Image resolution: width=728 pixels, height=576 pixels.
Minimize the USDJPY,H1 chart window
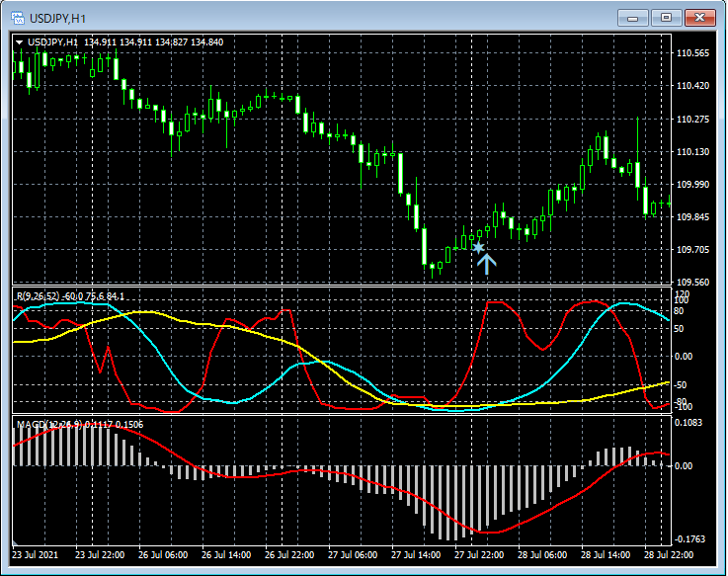[x=633, y=18]
